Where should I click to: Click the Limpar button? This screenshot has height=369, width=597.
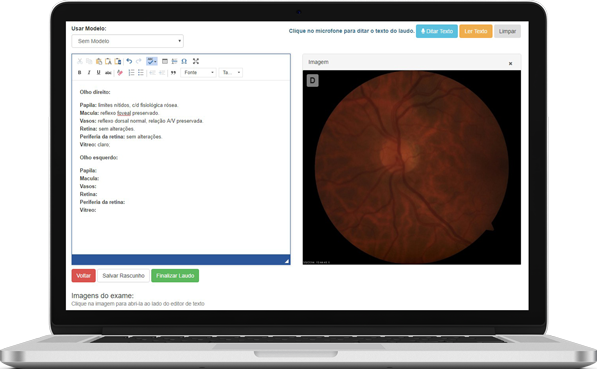(508, 31)
